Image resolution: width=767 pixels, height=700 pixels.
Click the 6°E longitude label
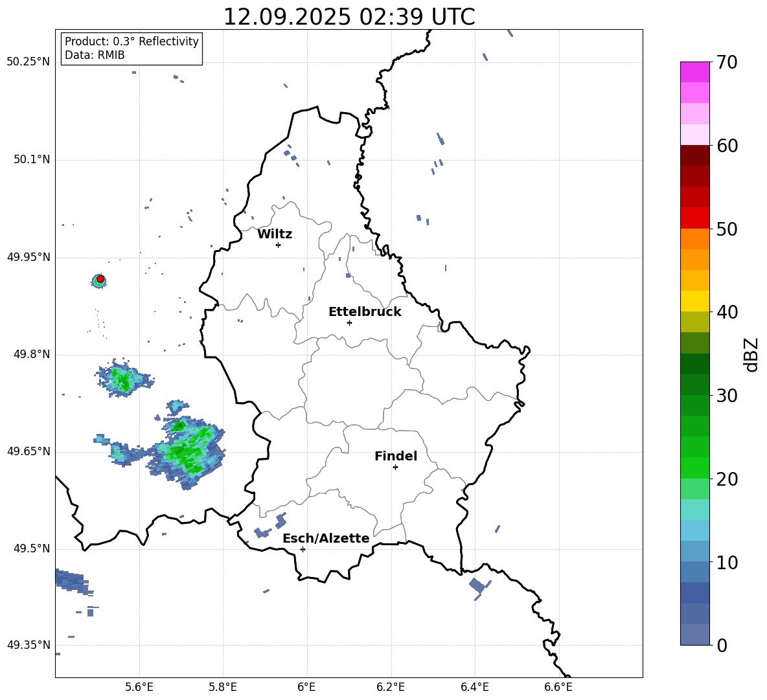coord(306,687)
